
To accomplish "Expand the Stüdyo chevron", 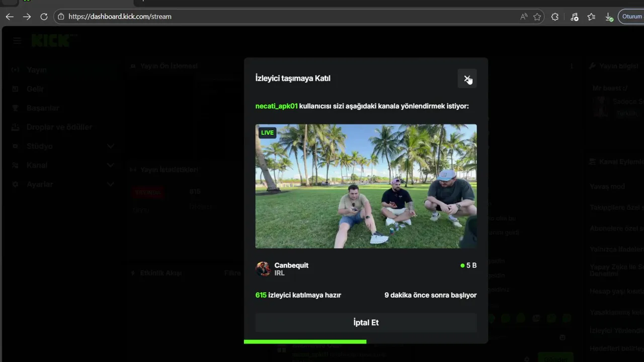I will (x=111, y=146).
